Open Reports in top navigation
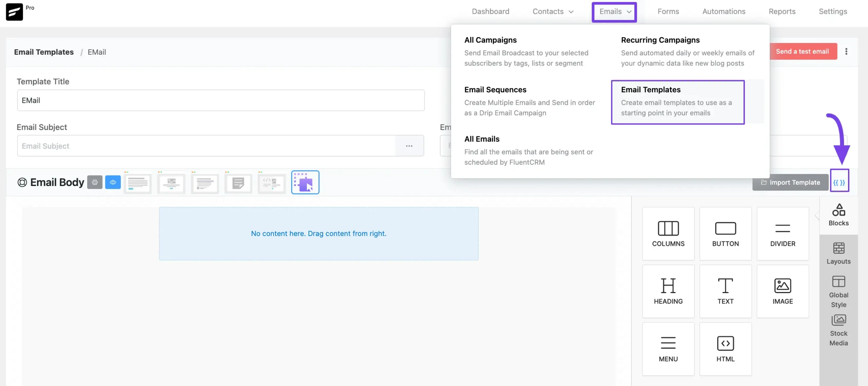868x386 pixels. tap(782, 12)
